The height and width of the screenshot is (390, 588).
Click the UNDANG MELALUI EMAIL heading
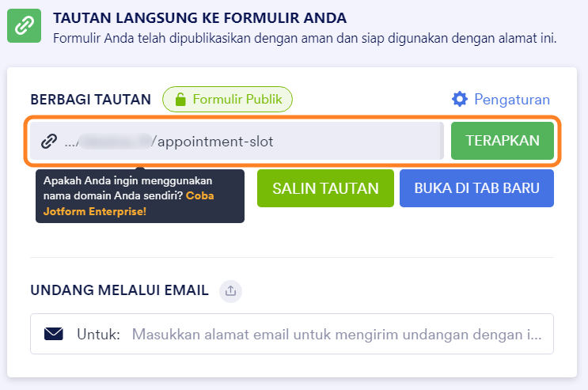[x=119, y=290]
